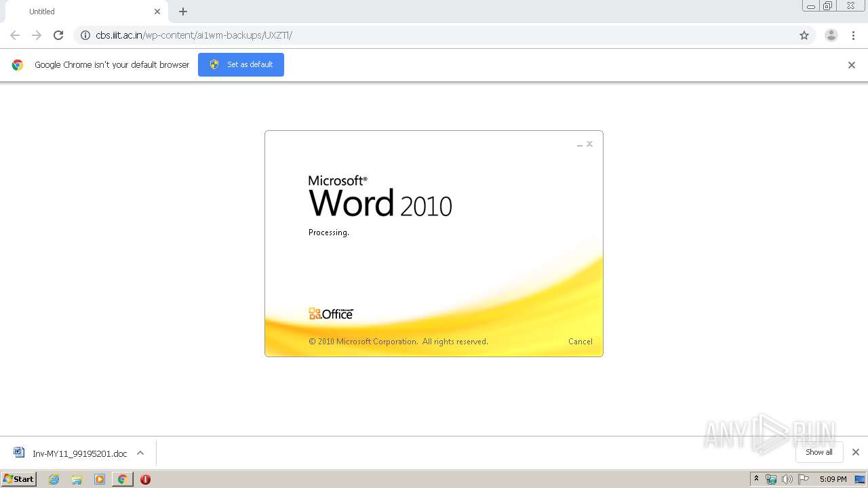Screen dimensions: 868x488
Task: Close the Untitled tab
Action: click(x=157, y=12)
